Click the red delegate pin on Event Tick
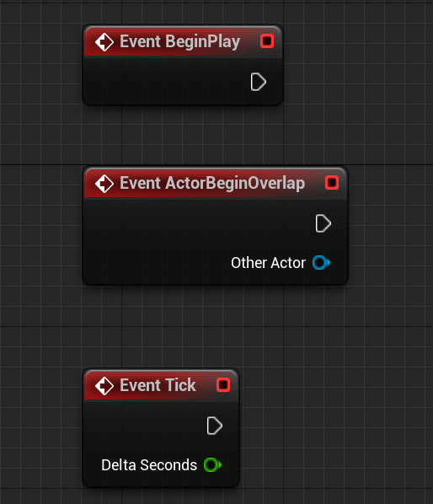Screen dimensions: 433x504 pos(223,385)
